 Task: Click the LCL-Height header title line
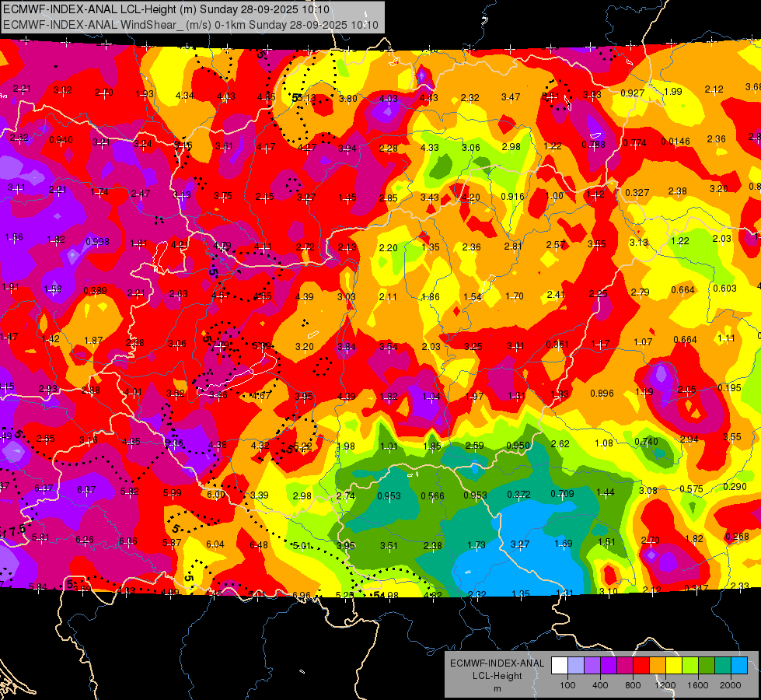tap(166, 9)
